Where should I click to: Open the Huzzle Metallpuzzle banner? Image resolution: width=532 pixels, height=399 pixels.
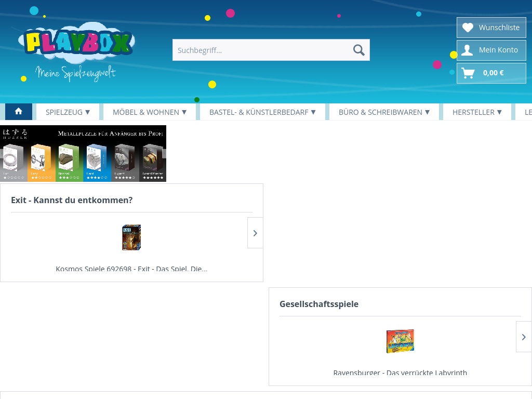click(x=83, y=153)
